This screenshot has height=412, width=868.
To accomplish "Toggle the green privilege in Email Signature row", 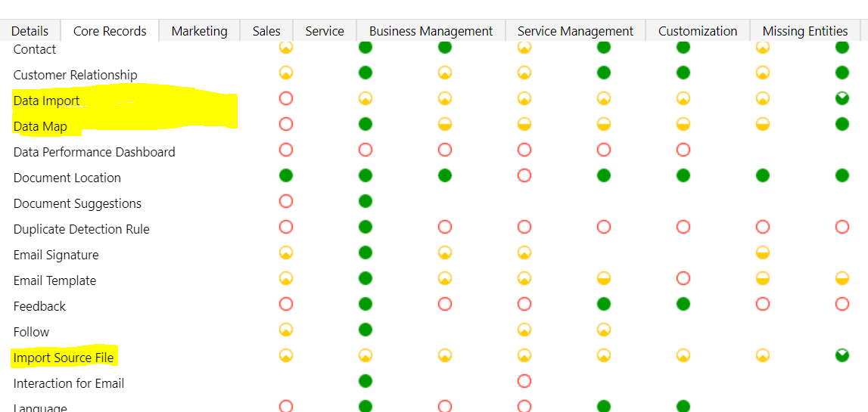I will coord(366,252).
